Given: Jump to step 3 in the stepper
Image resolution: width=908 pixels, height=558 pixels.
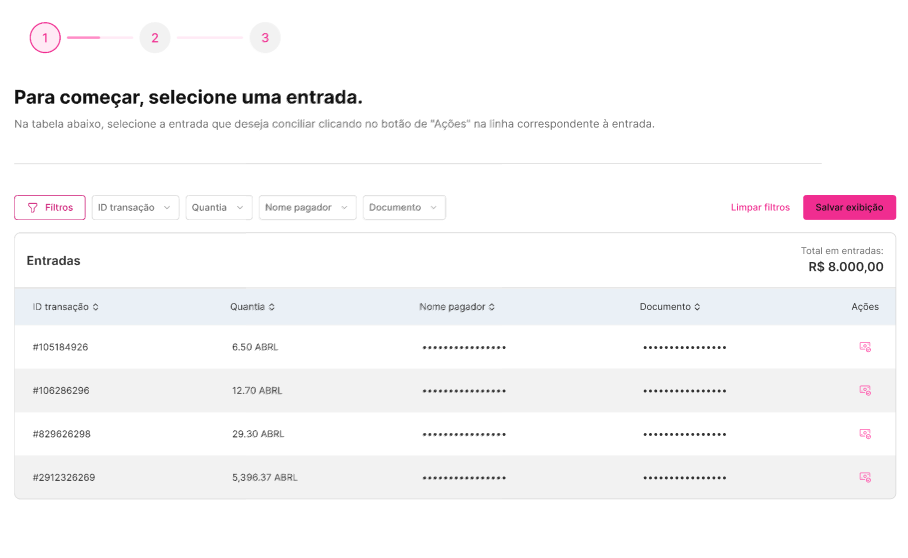Looking at the screenshot, I should coord(265,38).
